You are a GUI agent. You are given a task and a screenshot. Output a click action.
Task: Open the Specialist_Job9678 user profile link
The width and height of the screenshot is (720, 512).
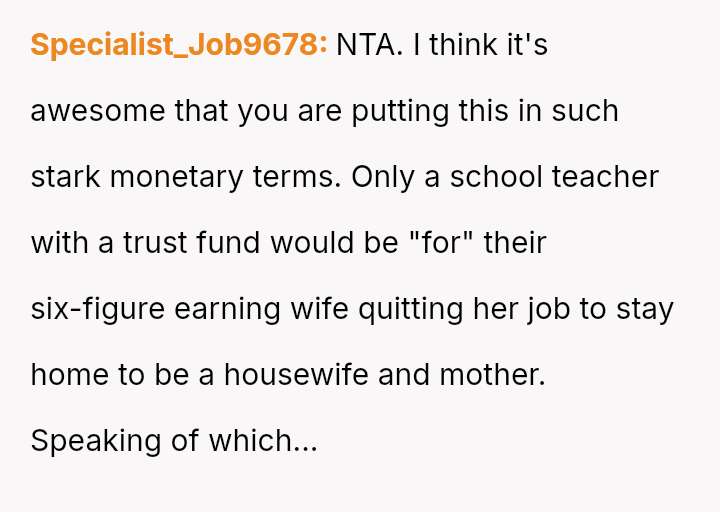pos(178,45)
